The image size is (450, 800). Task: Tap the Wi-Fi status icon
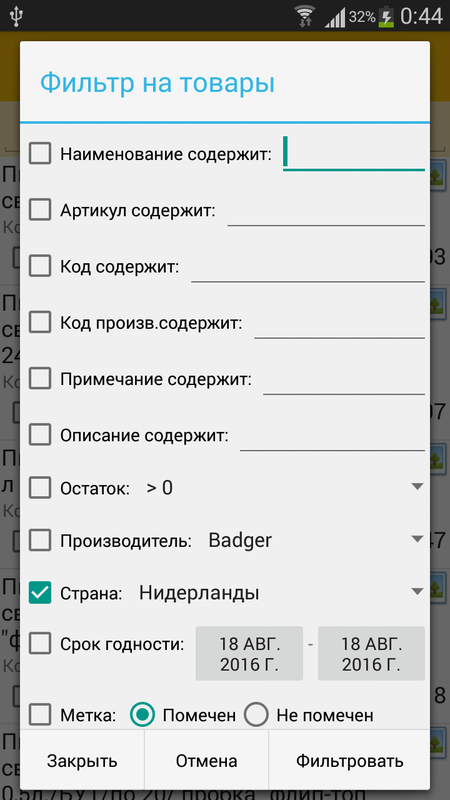(x=306, y=16)
